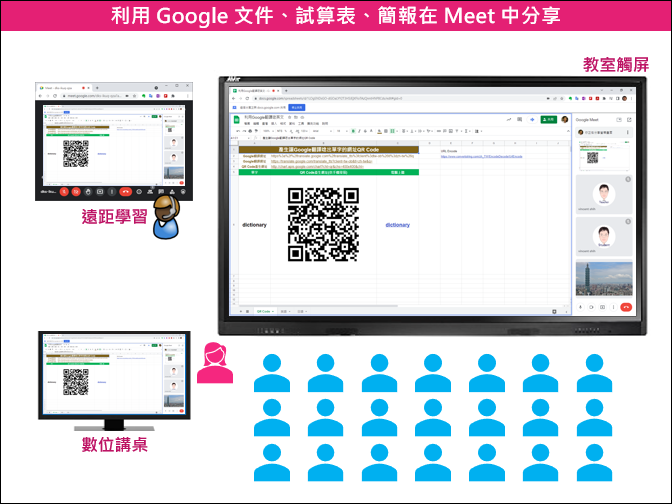
Task: Show participants list in remote learning Meet window
Action: tap(150, 192)
